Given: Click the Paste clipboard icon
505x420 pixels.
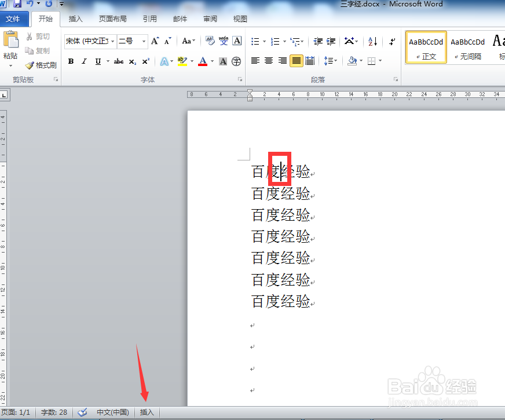Looking at the screenshot, I should click(10, 39).
